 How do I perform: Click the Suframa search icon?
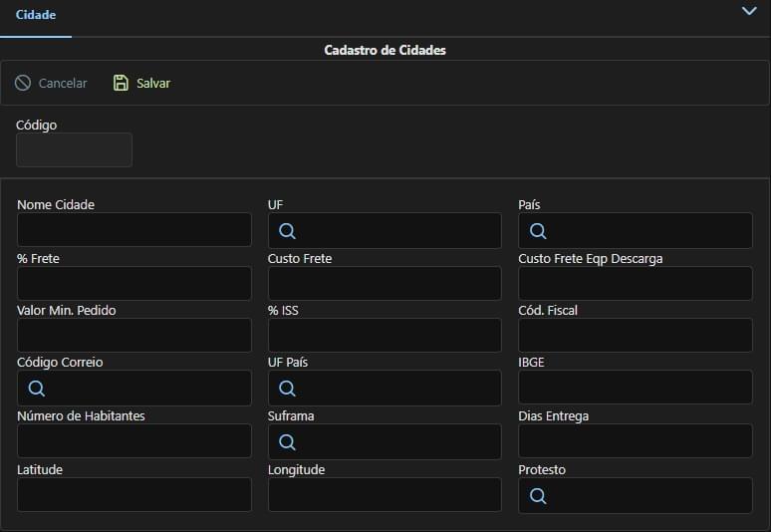(x=287, y=442)
